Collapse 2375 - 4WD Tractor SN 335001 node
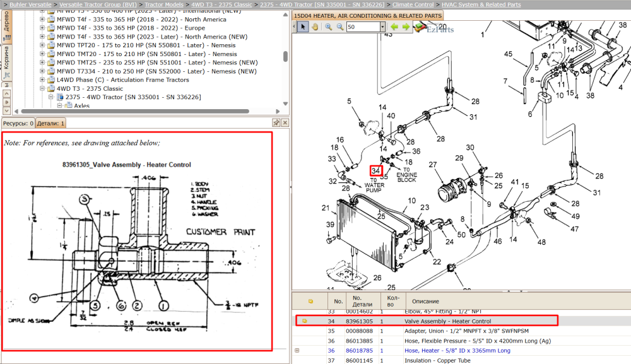631x364 pixels. [x=51, y=97]
